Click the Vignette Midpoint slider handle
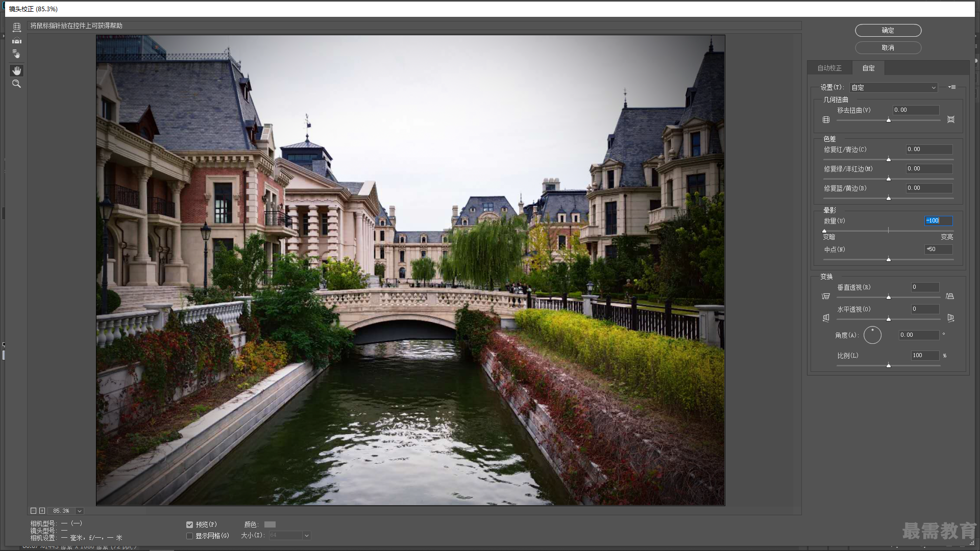 889,260
